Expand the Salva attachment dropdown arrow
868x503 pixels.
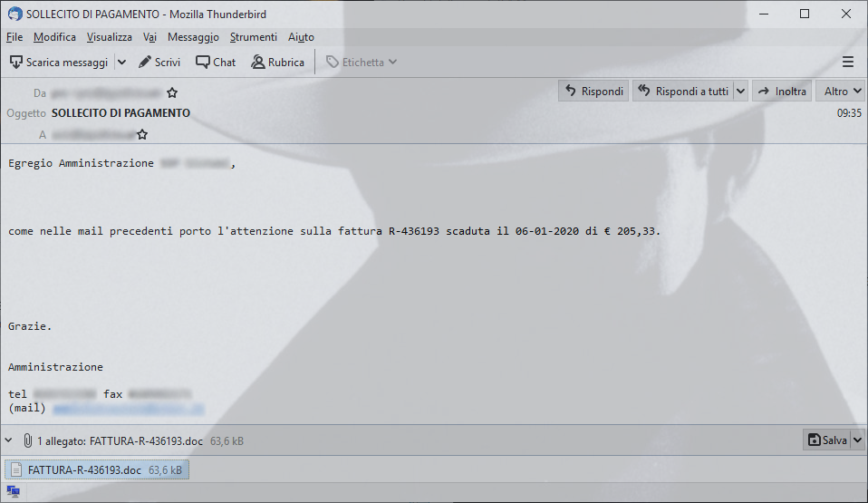(x=857, y=440)
